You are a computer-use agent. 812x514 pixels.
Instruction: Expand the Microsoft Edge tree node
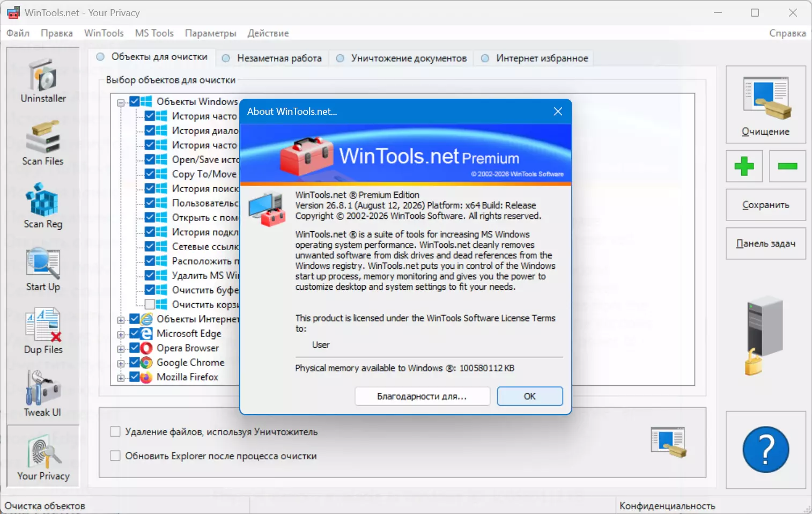[x=121, y=335]
